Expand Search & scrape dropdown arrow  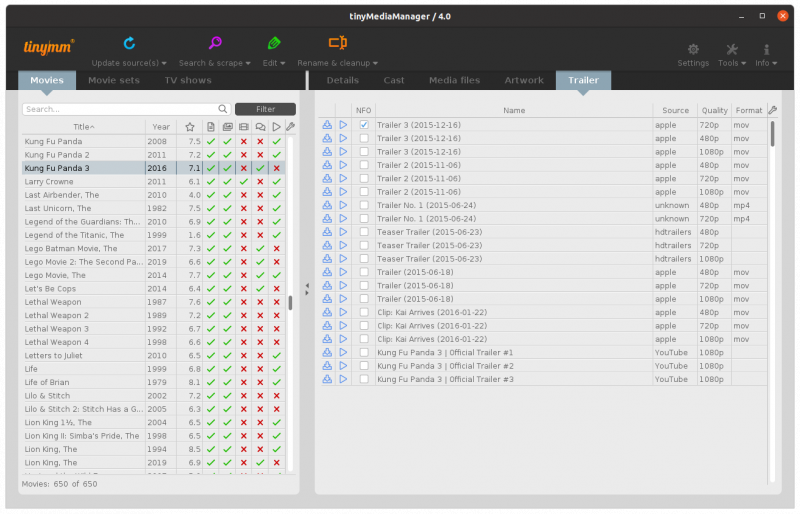click(248, 63)
